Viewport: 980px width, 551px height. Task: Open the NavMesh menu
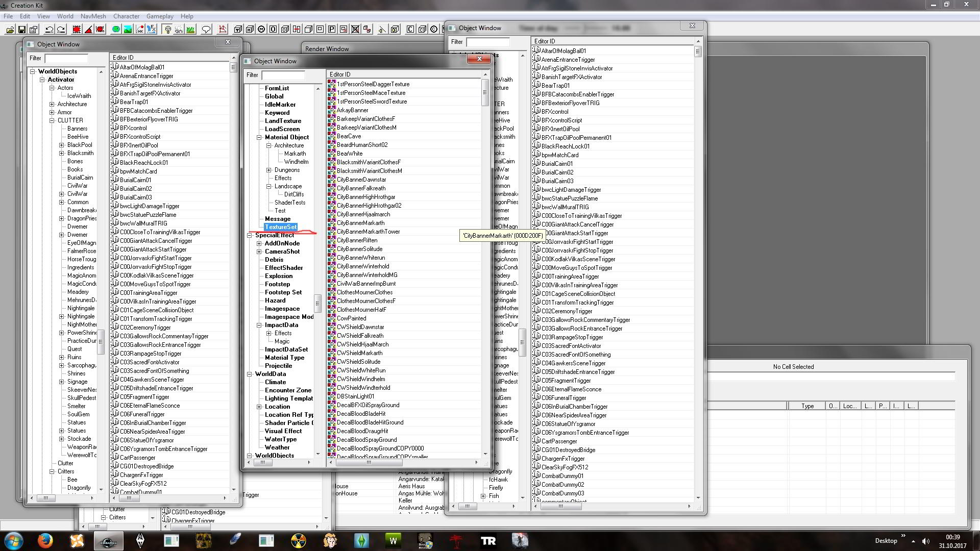tap(93, 16)
